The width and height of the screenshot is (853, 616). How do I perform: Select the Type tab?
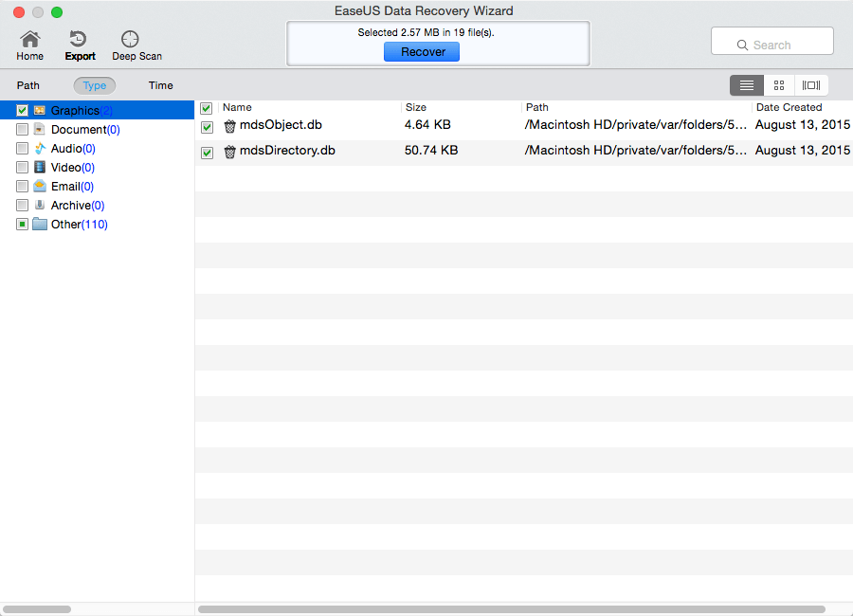95,85
